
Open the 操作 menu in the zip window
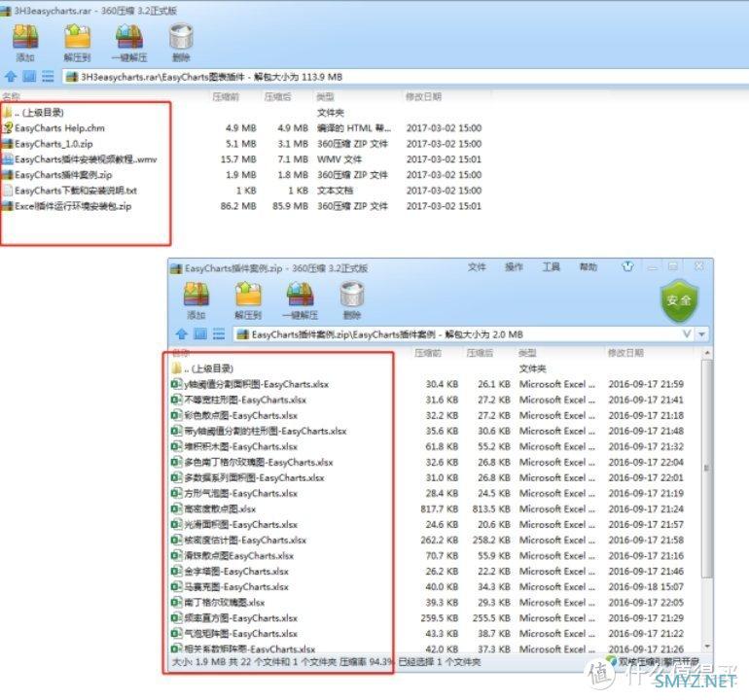click(x=514, y=267)
